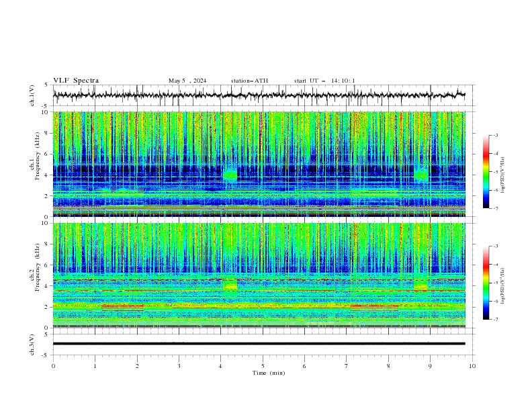Click the upper color scale bar for ch.1
The image size is (532, 411).
click(486, 172)
